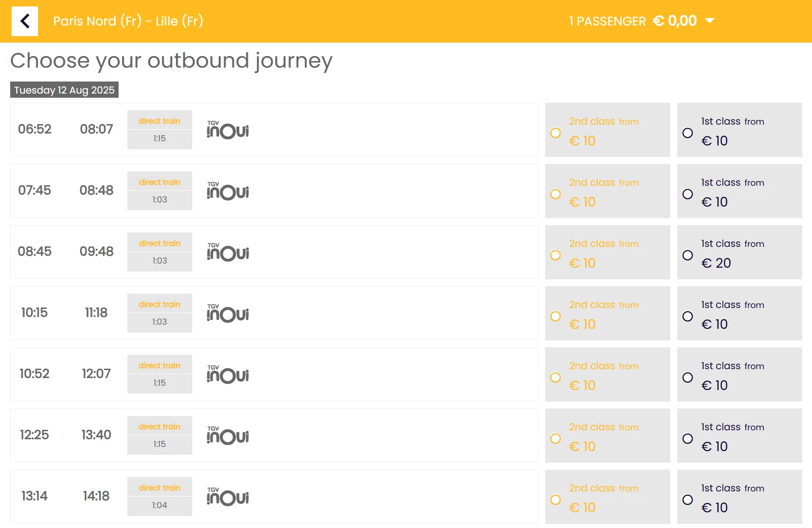Click the Paris Nord - Lille route title
The width and height of the screenshot is (812, 528).
128,21
